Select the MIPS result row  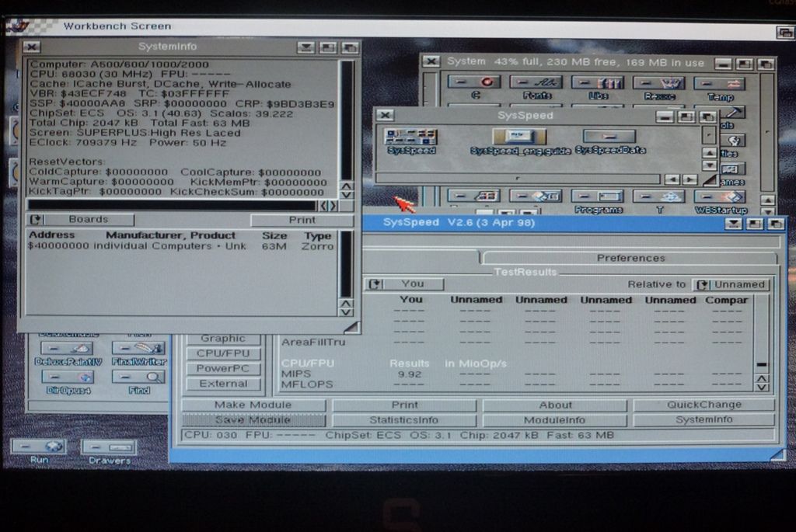(515, 374)
